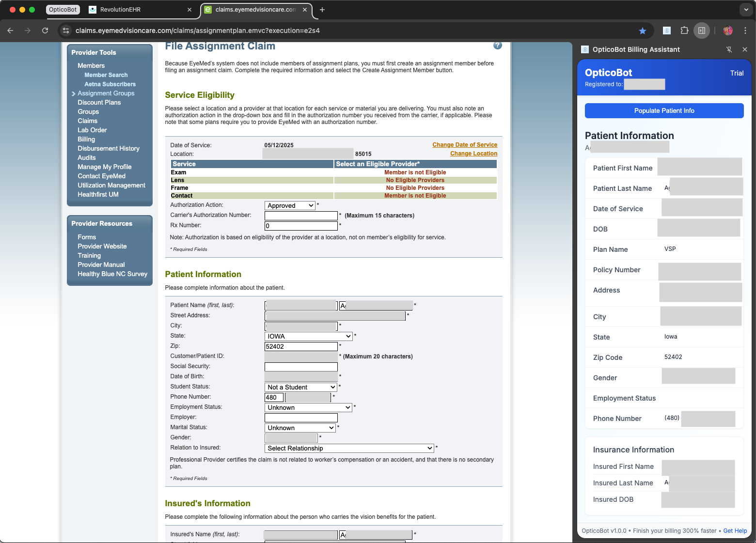This screenshot has width=756, height=543.
Task: Open the Relation to Insured dropdown
Action: (x=349, y=448)
